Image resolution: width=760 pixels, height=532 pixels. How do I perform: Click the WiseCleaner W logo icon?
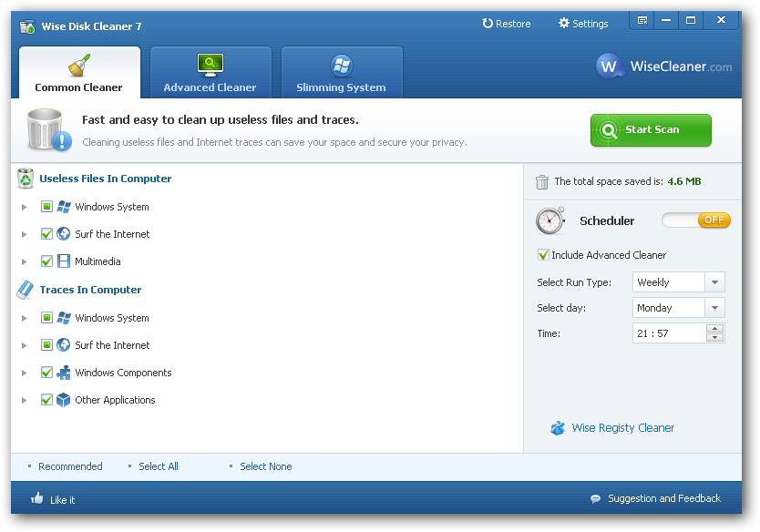point(609,66)
